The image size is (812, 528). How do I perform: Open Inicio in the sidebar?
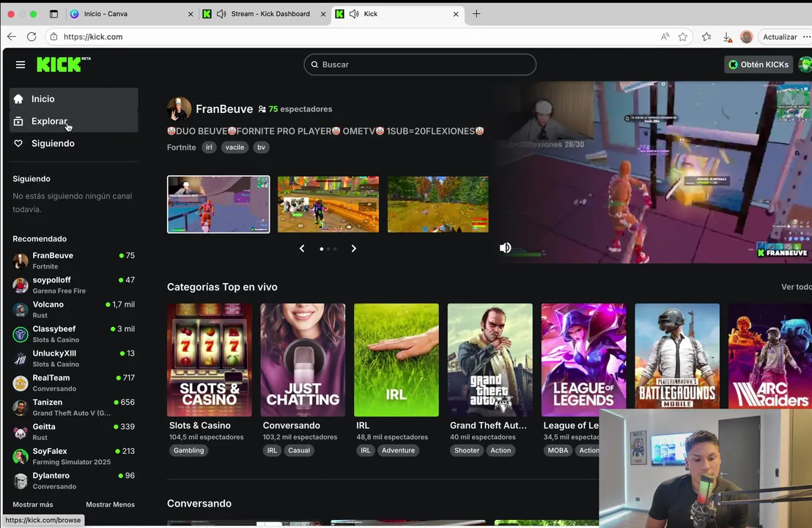[x=73, y=99]
